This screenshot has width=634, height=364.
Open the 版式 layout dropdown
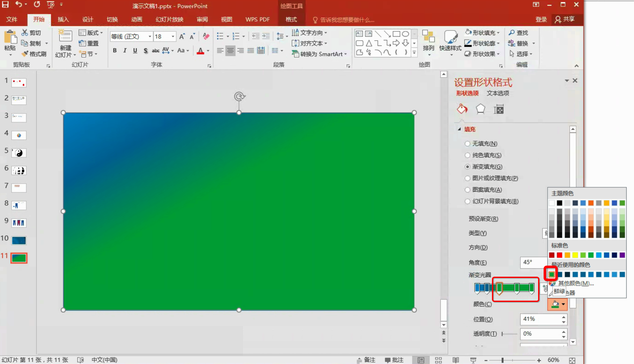[91, 33]
